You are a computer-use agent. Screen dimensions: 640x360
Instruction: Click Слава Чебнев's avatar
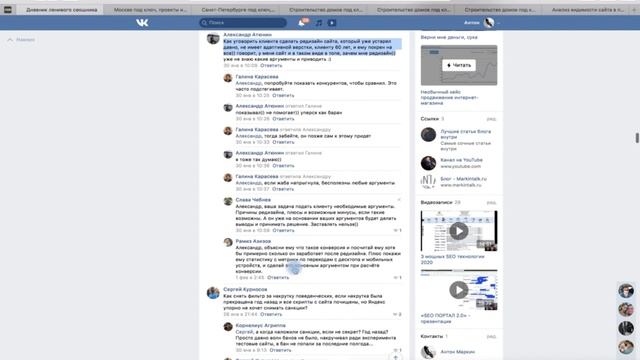coord(228,201)
